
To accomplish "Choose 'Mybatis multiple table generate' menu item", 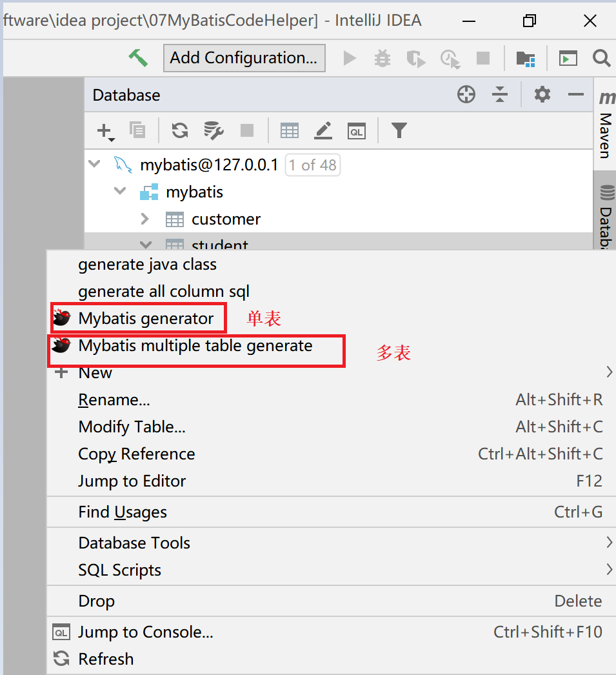I will coord(332,346).
